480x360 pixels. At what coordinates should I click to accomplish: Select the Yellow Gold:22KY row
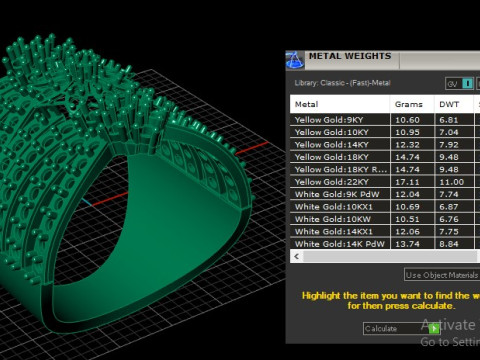[x=385, y=182]
